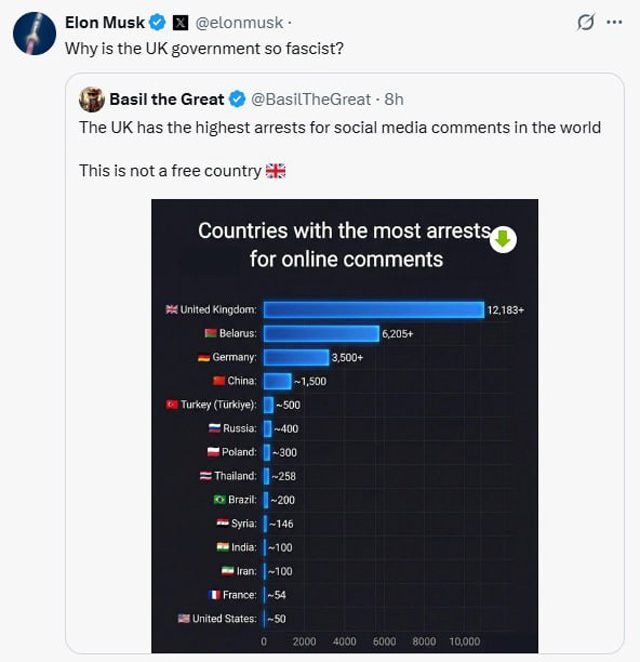Screen dimensions: 640x662
Task: Click the Grok slashed-circle icon
Action: coord(586,23)
